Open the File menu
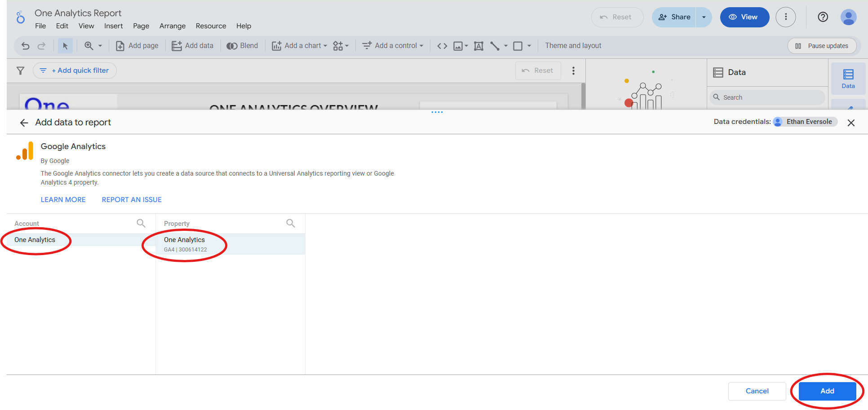 (40, 26)
